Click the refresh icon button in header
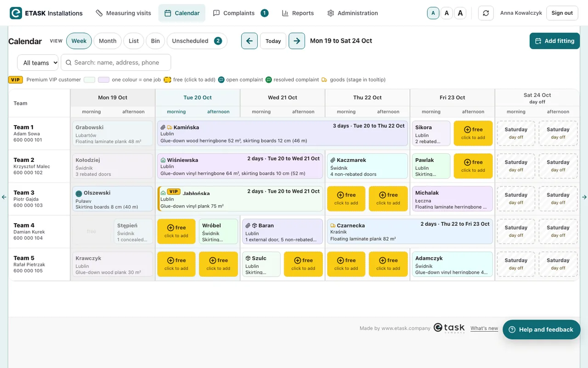The width and height of the screenshot is (588, 368). coord(486,13)
